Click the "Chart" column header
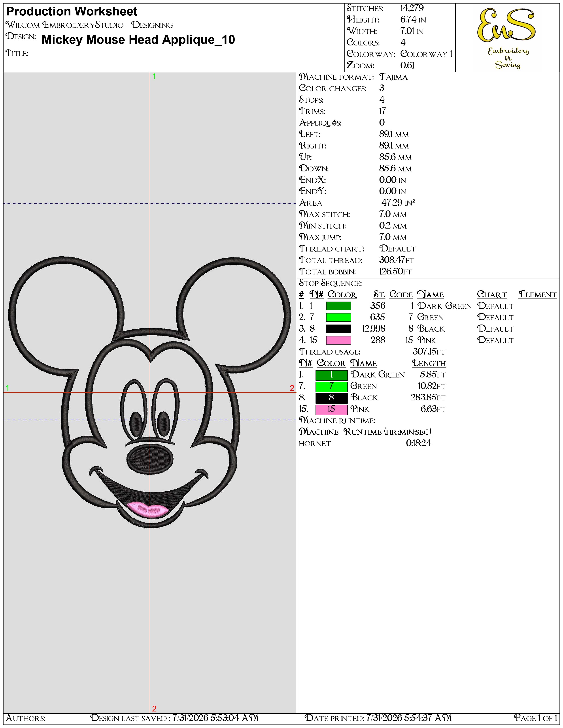563x728 pixels. tap(492, 295)
